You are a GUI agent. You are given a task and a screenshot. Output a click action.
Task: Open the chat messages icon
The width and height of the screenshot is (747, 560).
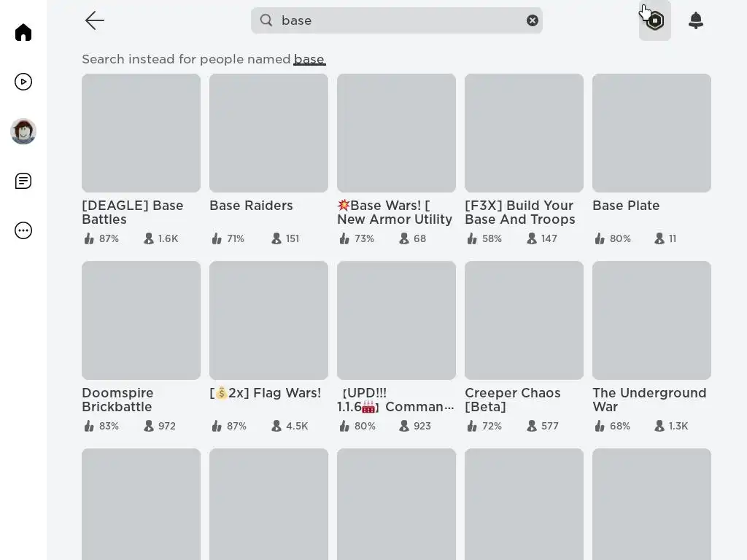coord(23,181)
